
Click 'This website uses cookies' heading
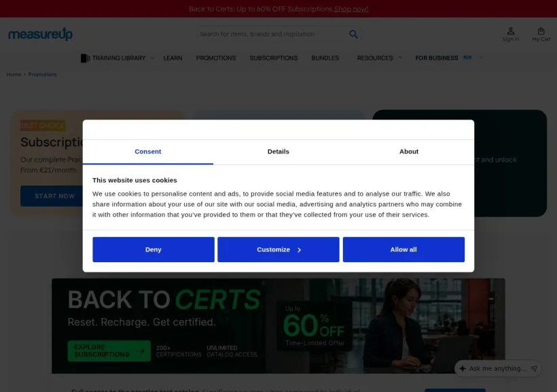coord(134,180)
